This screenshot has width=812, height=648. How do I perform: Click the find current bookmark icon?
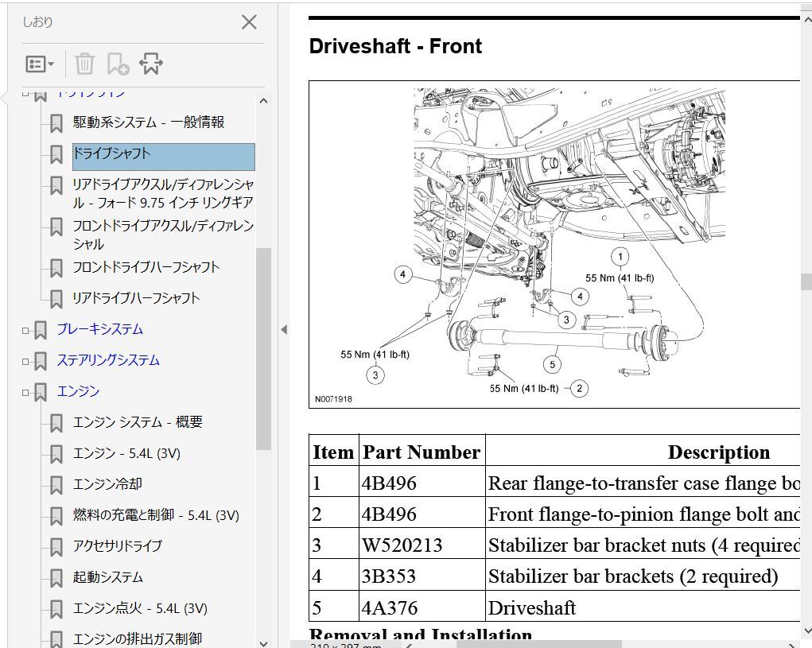click(150, 64)
